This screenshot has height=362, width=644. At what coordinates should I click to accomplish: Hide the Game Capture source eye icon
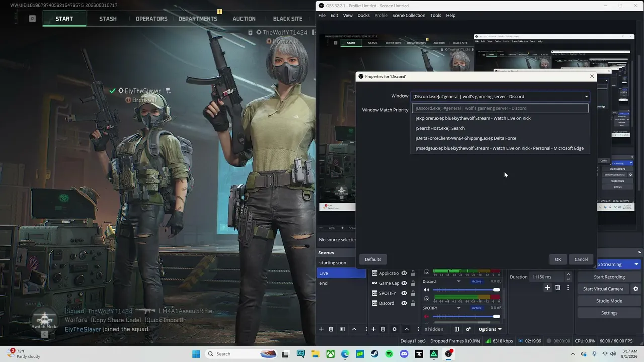(x=404, y=283)
